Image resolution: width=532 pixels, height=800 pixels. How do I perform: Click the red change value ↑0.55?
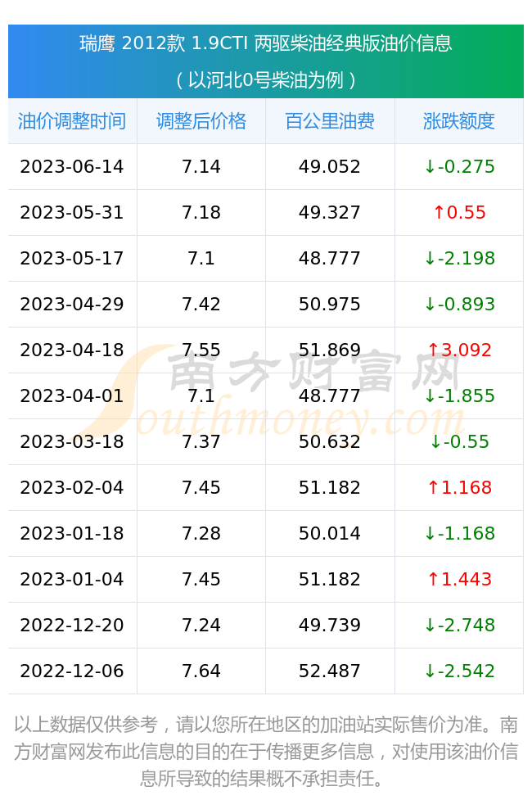pyautogui.click(x=460, y=213)
